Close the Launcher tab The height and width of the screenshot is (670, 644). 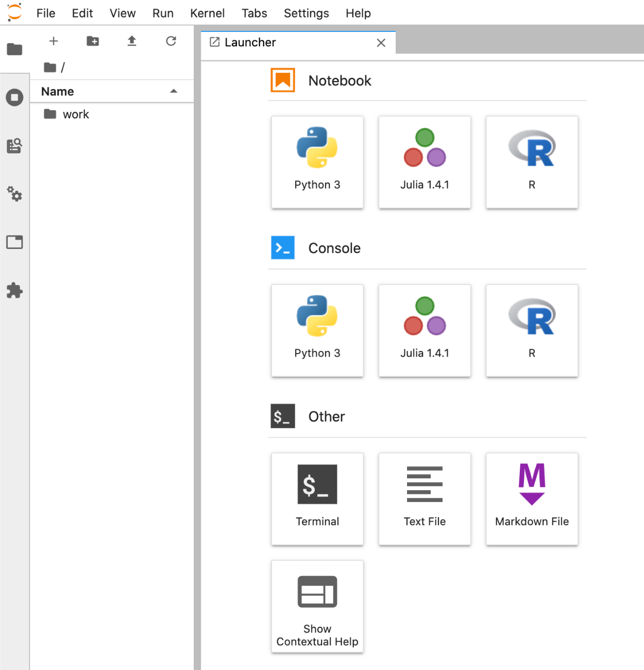click(381, 43)
